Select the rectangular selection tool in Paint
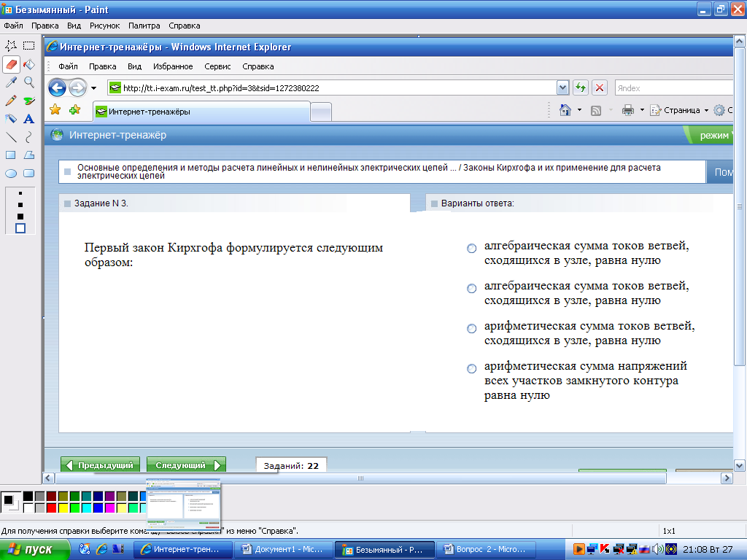This screenshot has height=560, width=747. point(29,45)
